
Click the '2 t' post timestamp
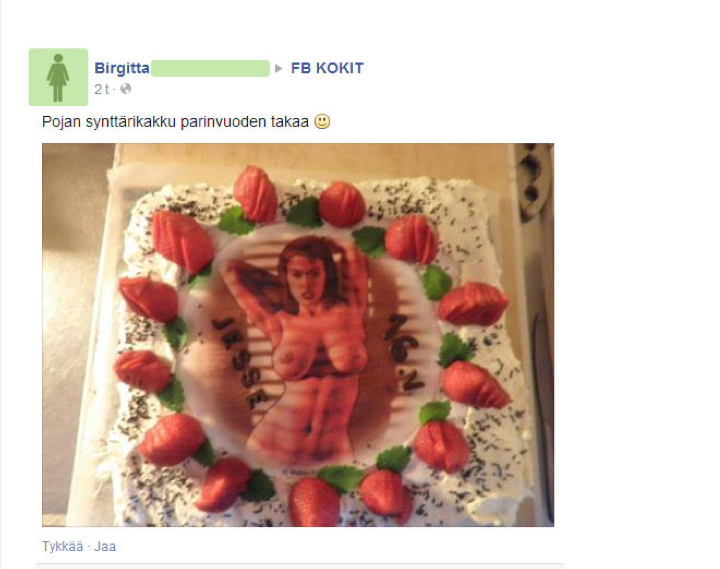[102, 89]
